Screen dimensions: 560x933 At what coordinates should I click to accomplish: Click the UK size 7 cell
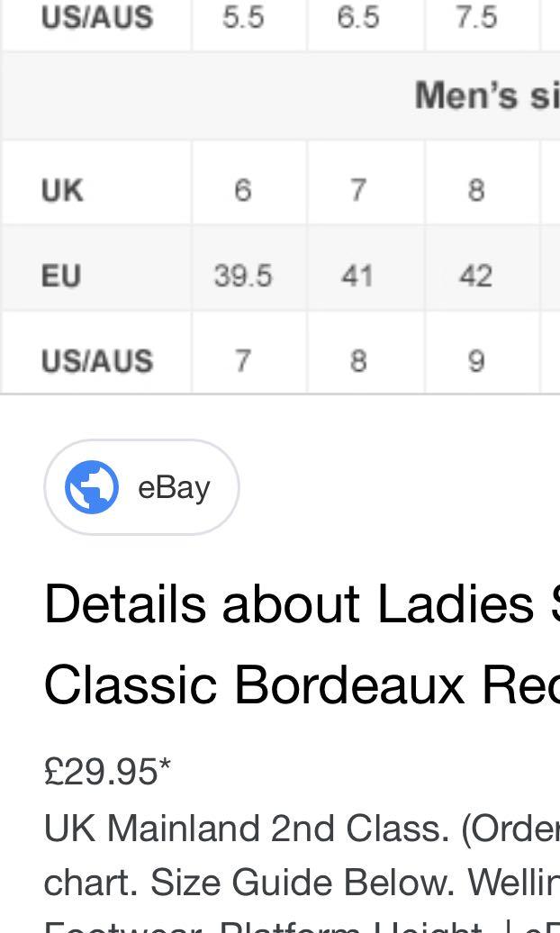(357, 190)
